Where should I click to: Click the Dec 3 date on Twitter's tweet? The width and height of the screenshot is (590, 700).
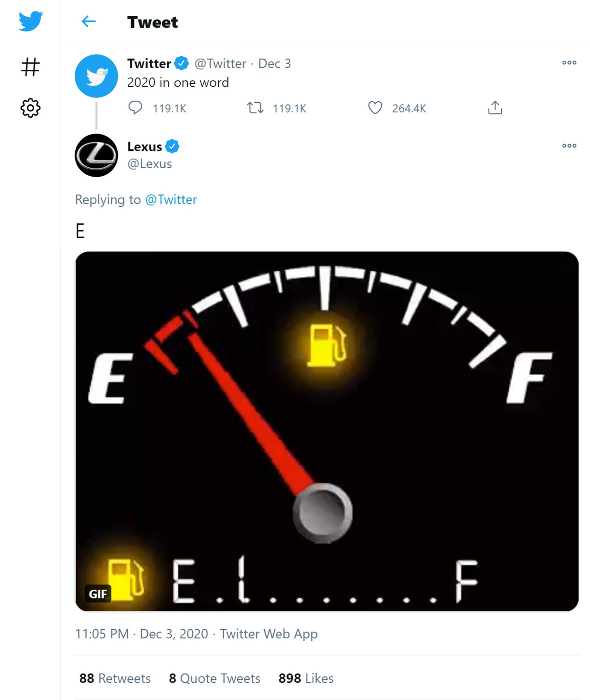coord(274,63)
